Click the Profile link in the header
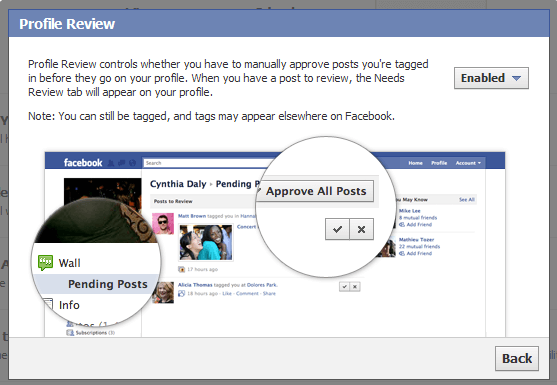 point(439,163)
